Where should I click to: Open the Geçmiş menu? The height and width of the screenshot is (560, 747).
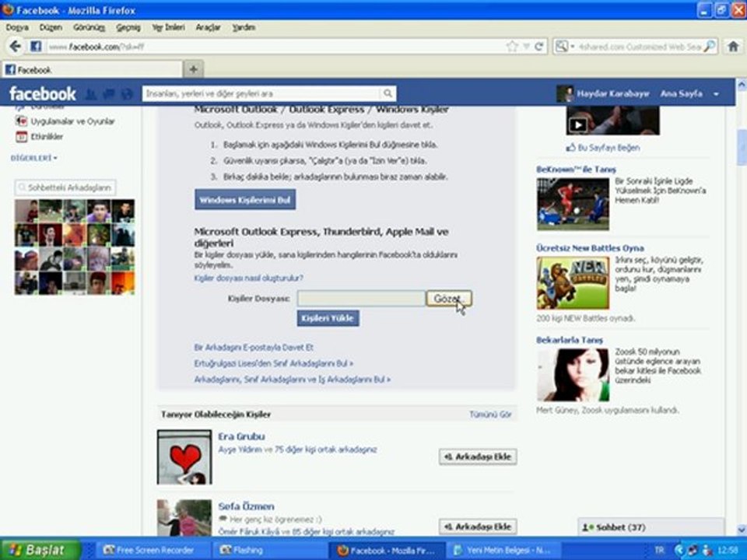pyautogui.click(x=128, y=28)
